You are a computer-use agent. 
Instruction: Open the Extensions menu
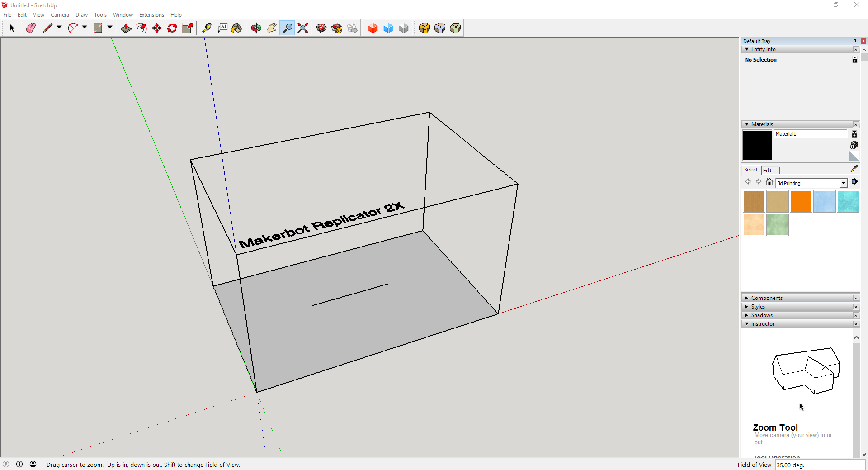pos(151,15)
